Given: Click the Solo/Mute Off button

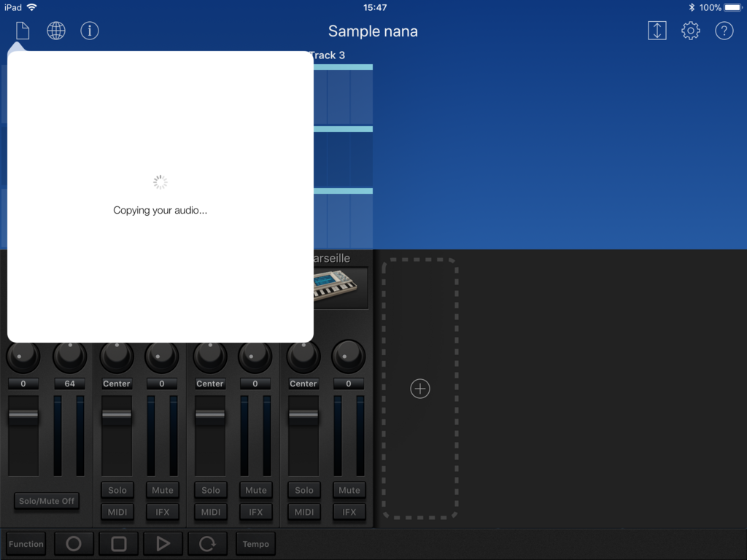Looking at the screenshot, I should pos(47,501).
